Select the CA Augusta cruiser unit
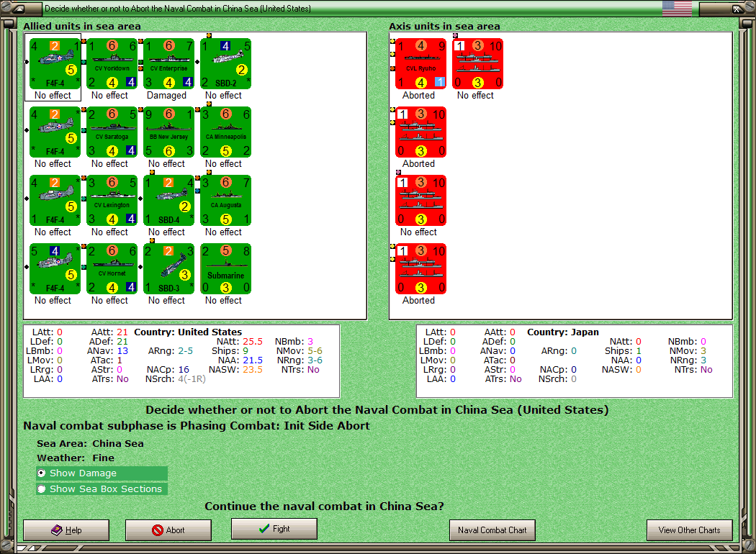Screen dimensions: 756x554 tap(225, 201)
